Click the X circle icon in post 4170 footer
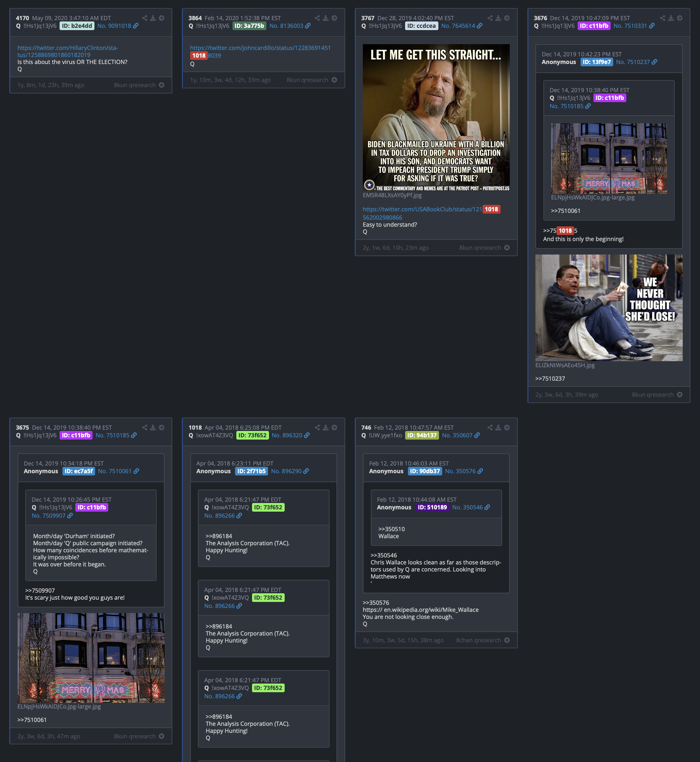Viewport: 700px width, 762px height. coord(162,85)
